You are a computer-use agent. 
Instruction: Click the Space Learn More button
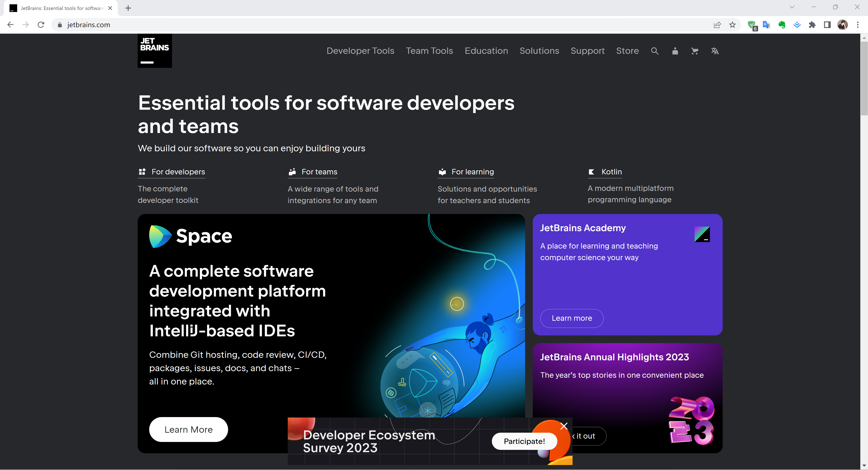tap(188, 430)
